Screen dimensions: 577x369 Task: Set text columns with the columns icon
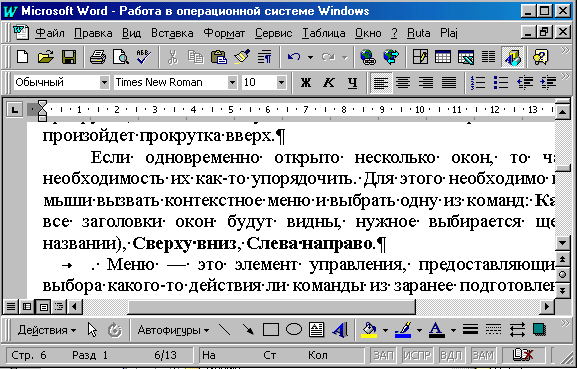click(x=488, y=57)
